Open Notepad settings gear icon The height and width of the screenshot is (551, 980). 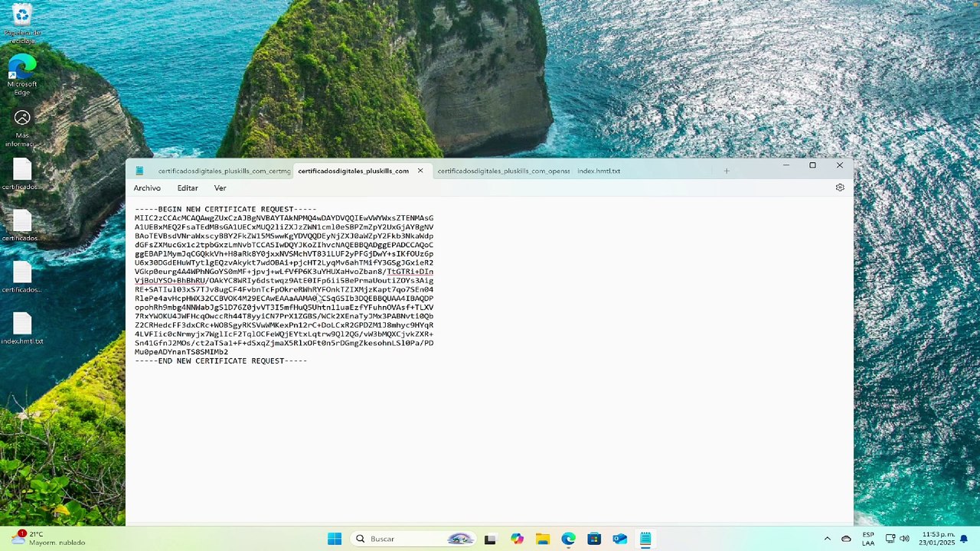[840, 187]
